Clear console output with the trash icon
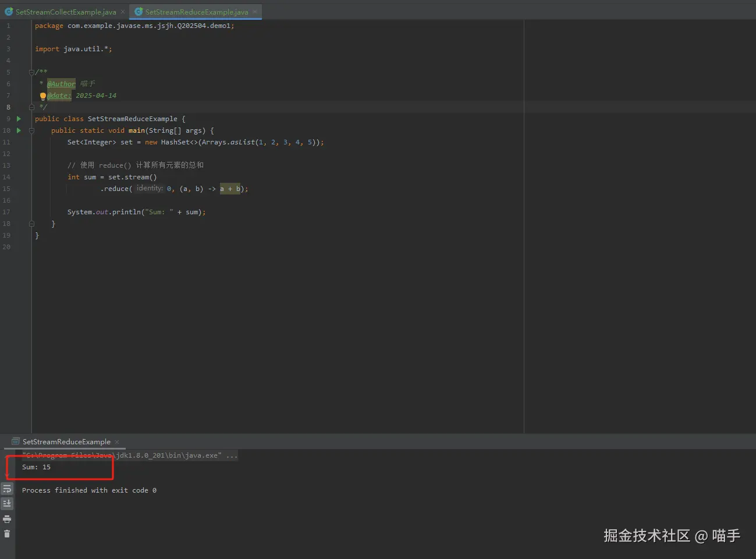Viewport: 756px width, 559px height. click(x=7, y=533)
